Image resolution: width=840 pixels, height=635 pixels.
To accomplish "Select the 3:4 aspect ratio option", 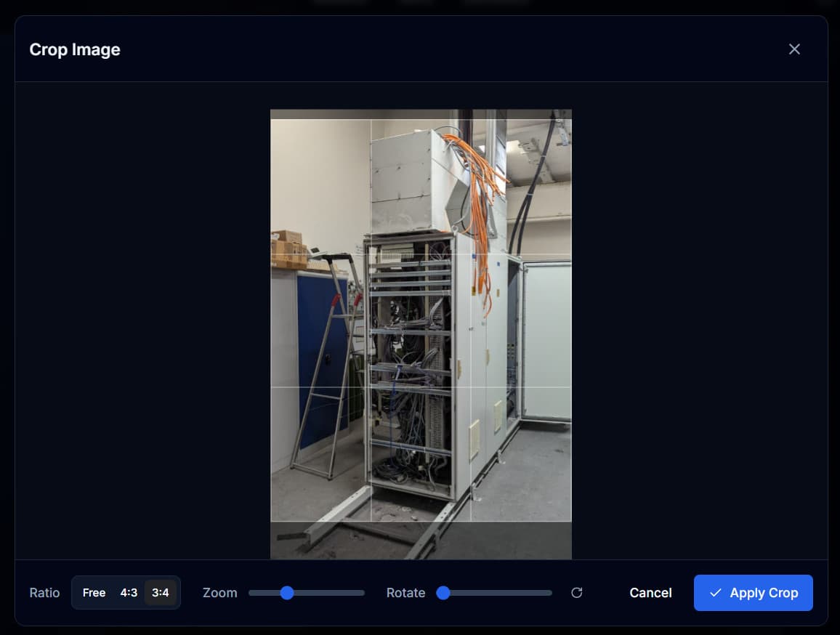I will [x=161, y=593].
